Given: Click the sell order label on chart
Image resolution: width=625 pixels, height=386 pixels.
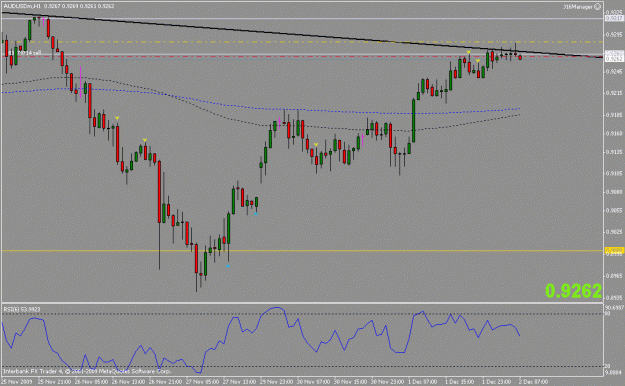Looking at the screenshot, I should (24, 53).
